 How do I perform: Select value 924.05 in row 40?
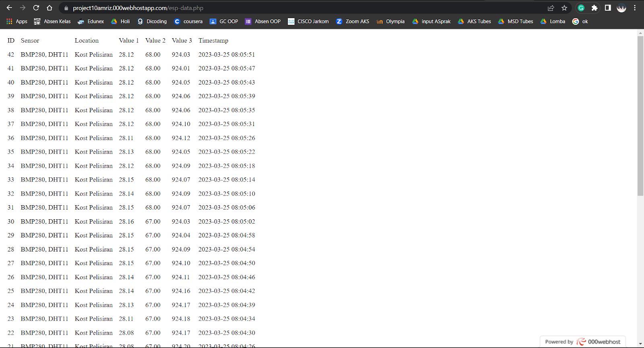[x=181, y=82]
